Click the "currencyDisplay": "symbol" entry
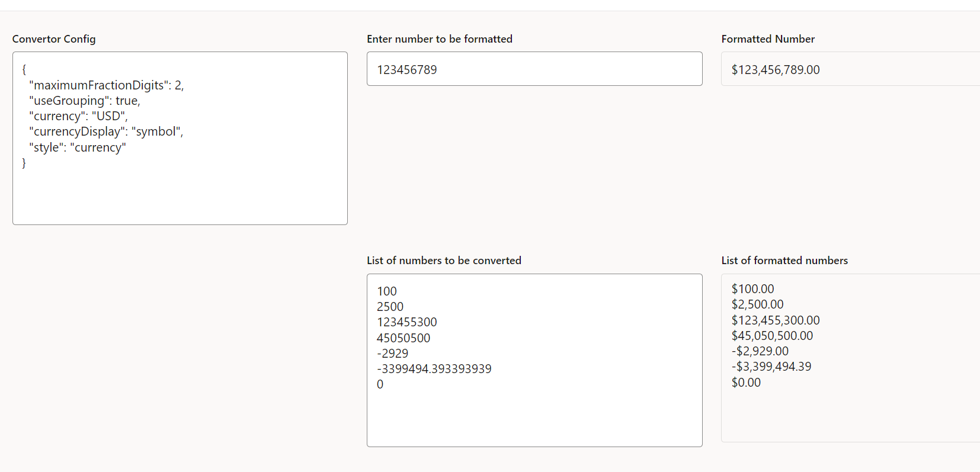The image size is (980, 472). (x=106, y=131)
